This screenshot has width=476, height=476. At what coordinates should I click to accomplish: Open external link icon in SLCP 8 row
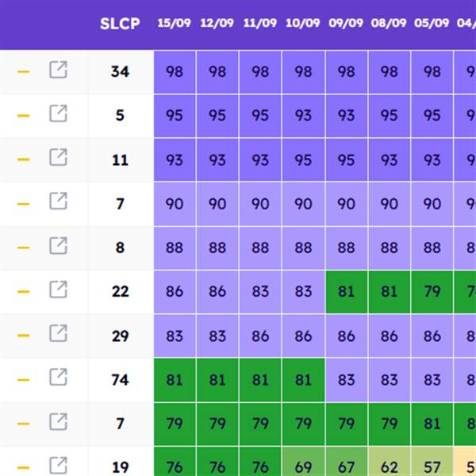58,246
